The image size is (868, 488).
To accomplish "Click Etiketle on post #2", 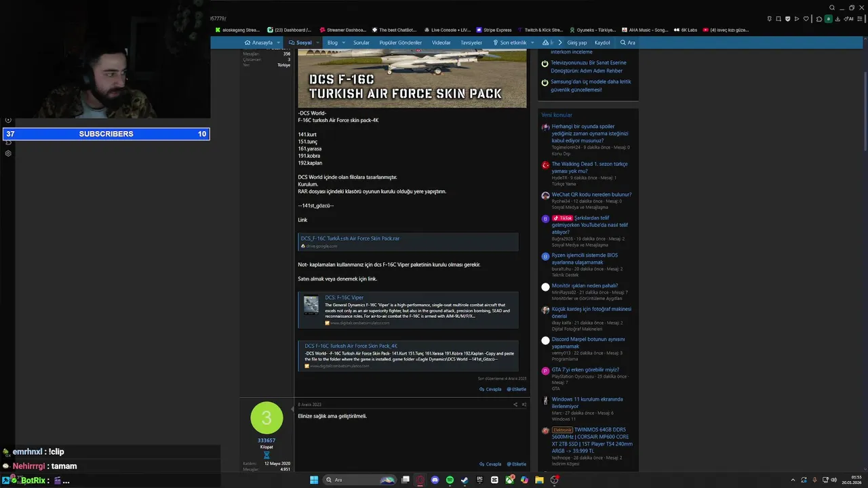I will pyautogui.click(x=516, y=464).
